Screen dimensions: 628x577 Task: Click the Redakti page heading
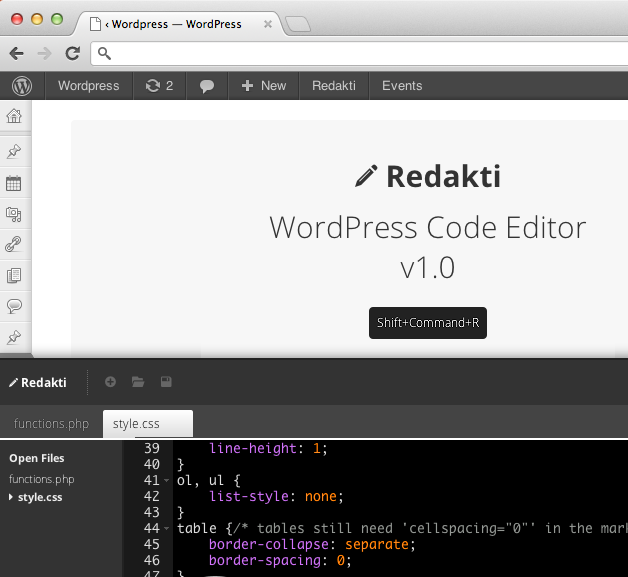443,177
